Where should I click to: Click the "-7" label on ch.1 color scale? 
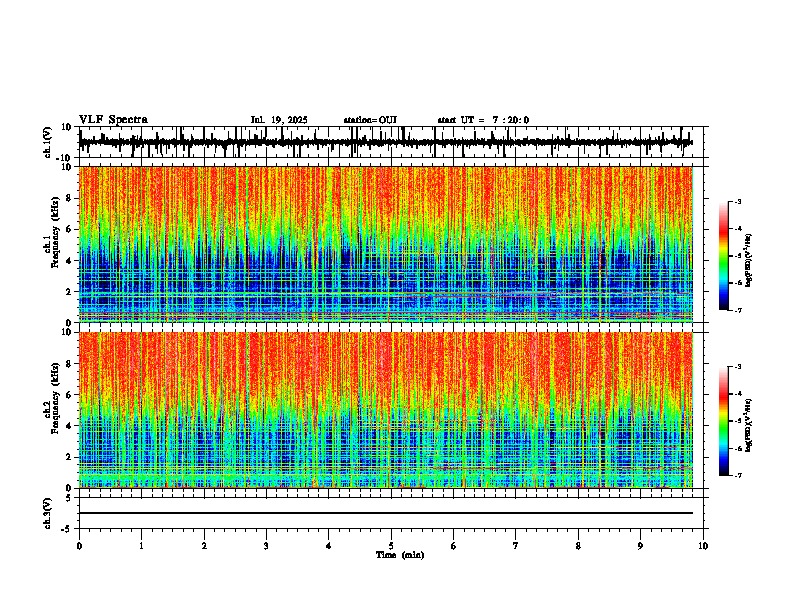[x=738, y=310]
